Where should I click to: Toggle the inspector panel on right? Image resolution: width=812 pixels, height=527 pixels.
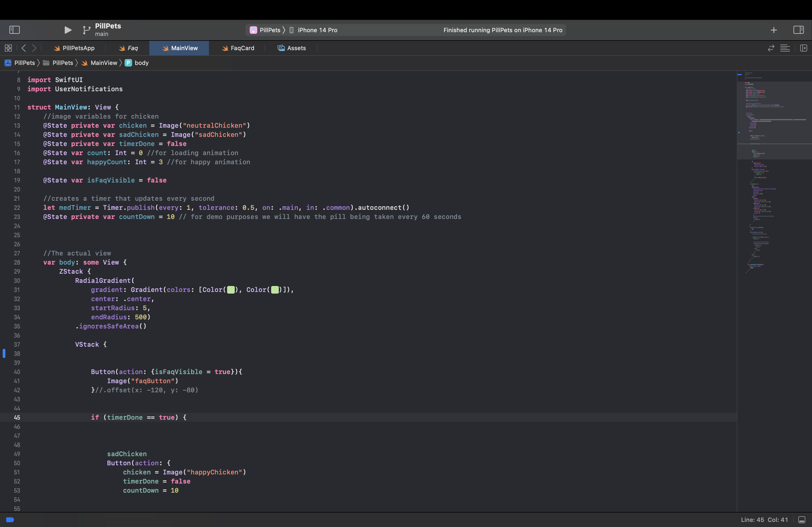[x=798, y=30]
